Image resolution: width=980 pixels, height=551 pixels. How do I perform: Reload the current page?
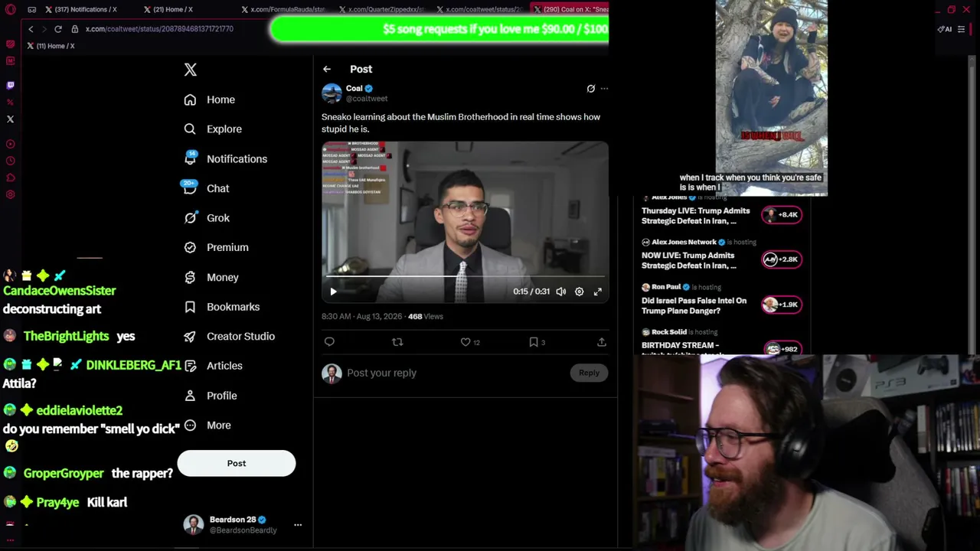(x=57, y=29)
